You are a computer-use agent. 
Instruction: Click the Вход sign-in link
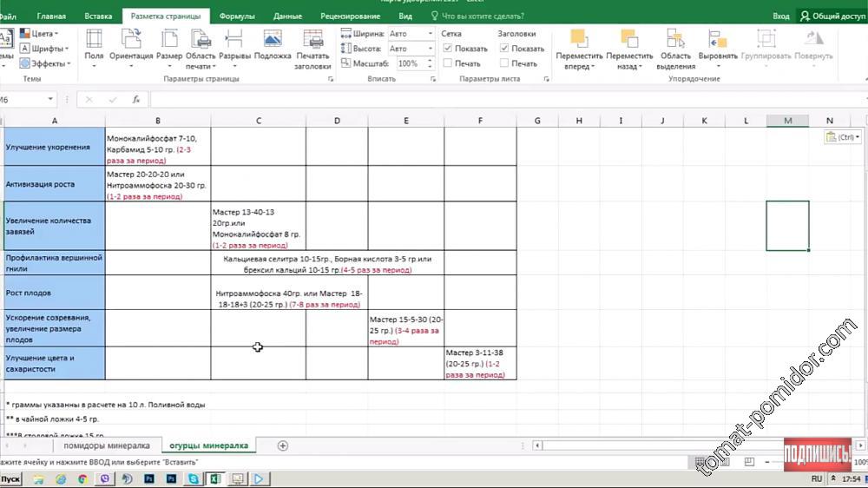click(781, 16)
